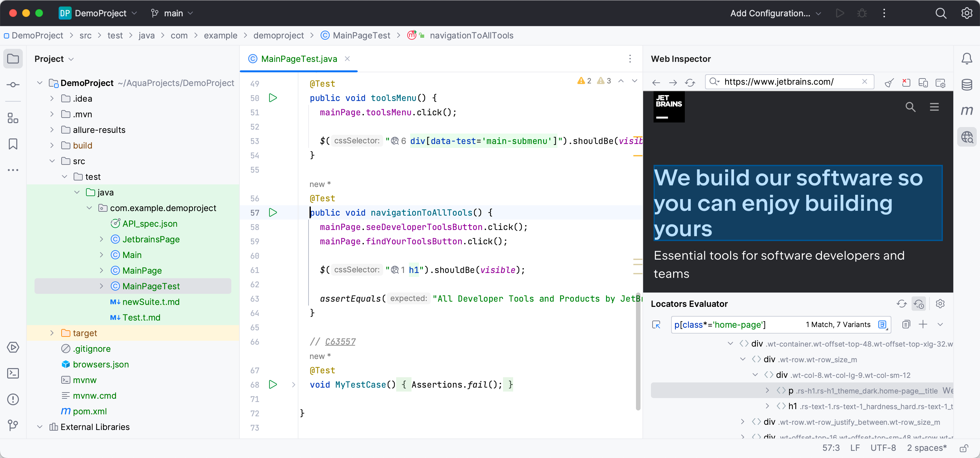This screenshot has width=980, height=458.
Task: Expand the MyTestCase folded code block
Action: [293, 385]
